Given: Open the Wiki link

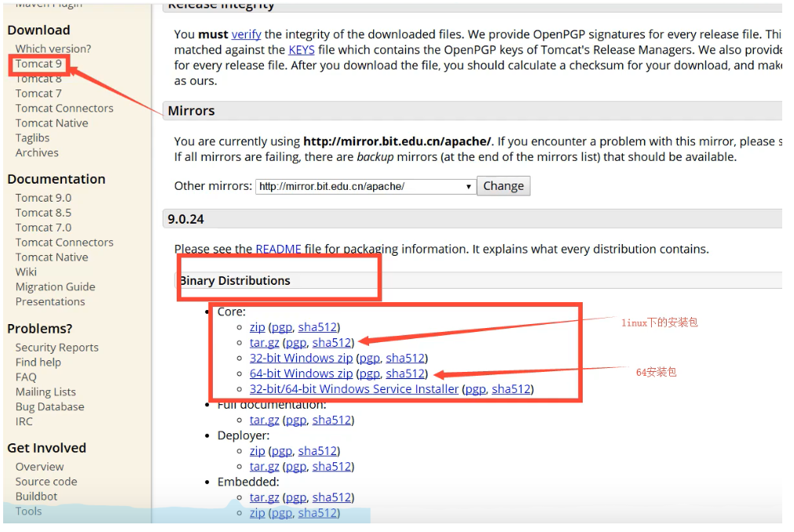Looking at the screenshot, I should point(27,272).
